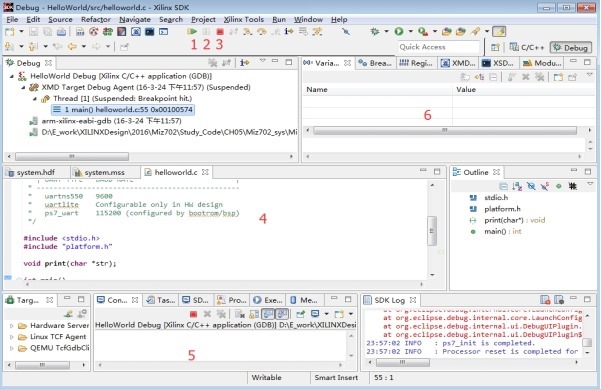The image size is (601, 389).
Task: Collapse HelloWorld Debug tree node
Action: pyautogui.click(x=11, y=76)
